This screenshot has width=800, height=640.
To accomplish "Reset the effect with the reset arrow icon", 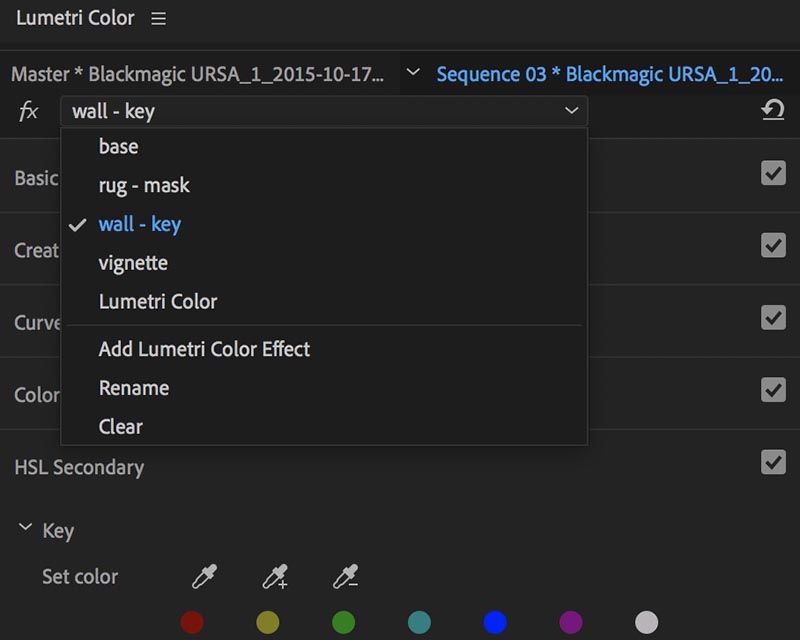I will (772, 110).
